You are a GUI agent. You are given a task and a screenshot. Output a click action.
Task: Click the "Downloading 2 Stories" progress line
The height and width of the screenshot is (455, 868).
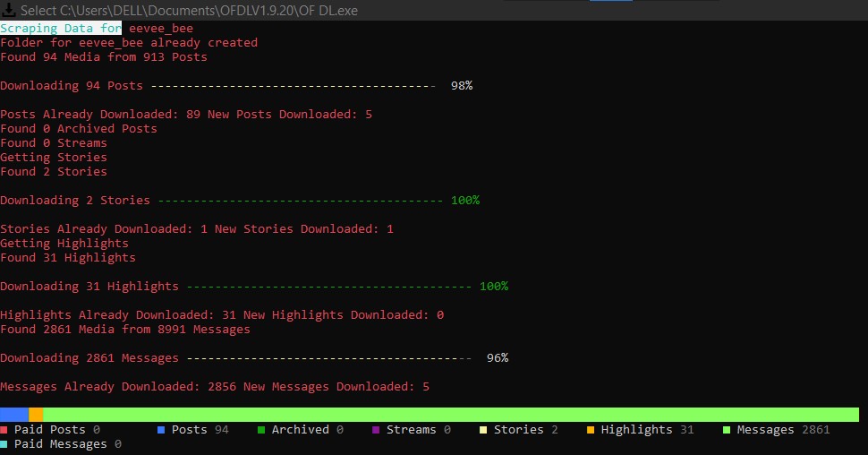tap(239, 201)
